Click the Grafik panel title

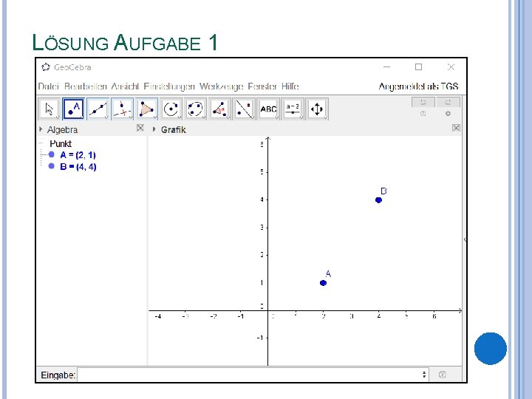click(x=174, y=129)
